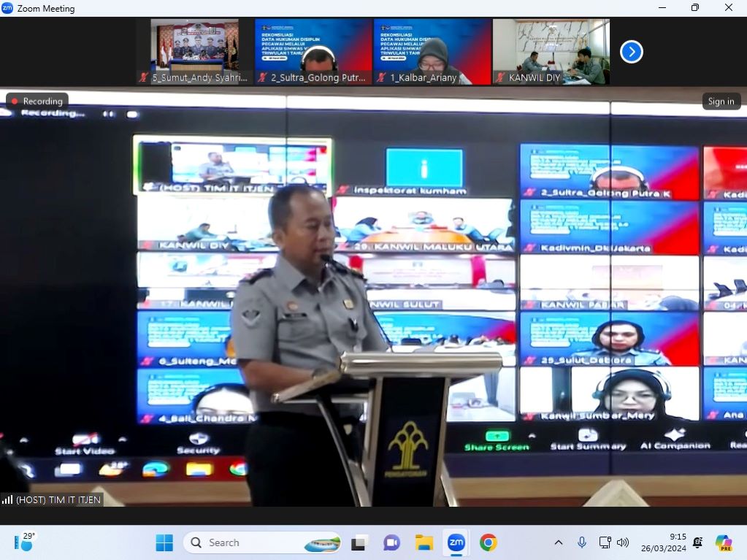The width and height of the screenshot is (747, 560).
Task: Click the microphone icon in system tray
Action: [x=582, y=542]
